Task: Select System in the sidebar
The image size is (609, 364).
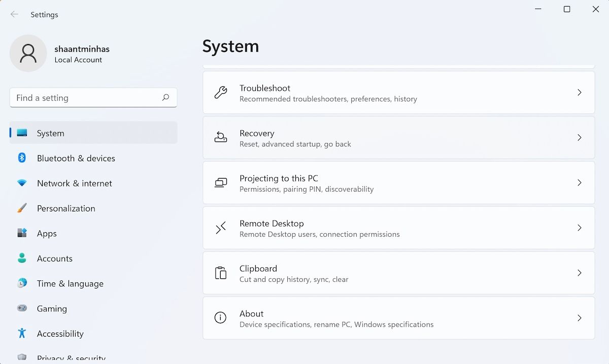Action: pyautogui.click(x=50, y=133)
